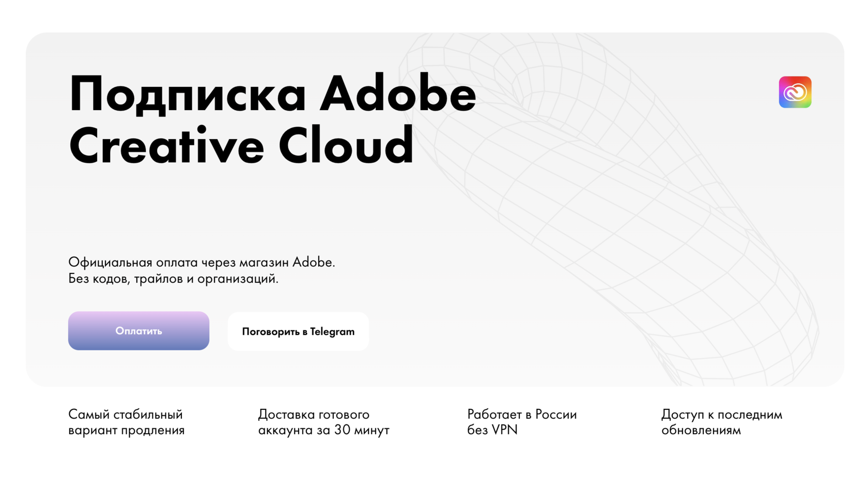Click Работает в России без VPN text
This screenshot has width=868, height=490.
pos(522,422)
